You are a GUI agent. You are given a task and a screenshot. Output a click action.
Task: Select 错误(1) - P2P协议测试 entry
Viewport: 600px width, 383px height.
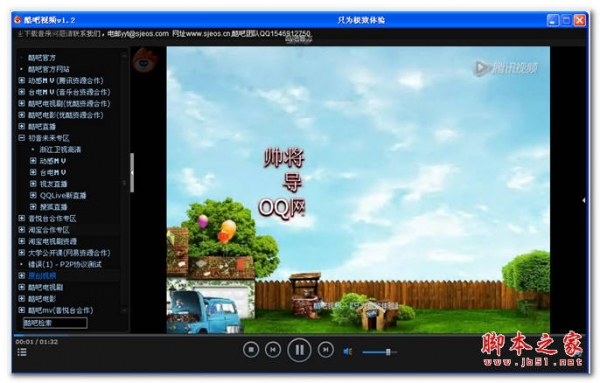click(65, 264)
